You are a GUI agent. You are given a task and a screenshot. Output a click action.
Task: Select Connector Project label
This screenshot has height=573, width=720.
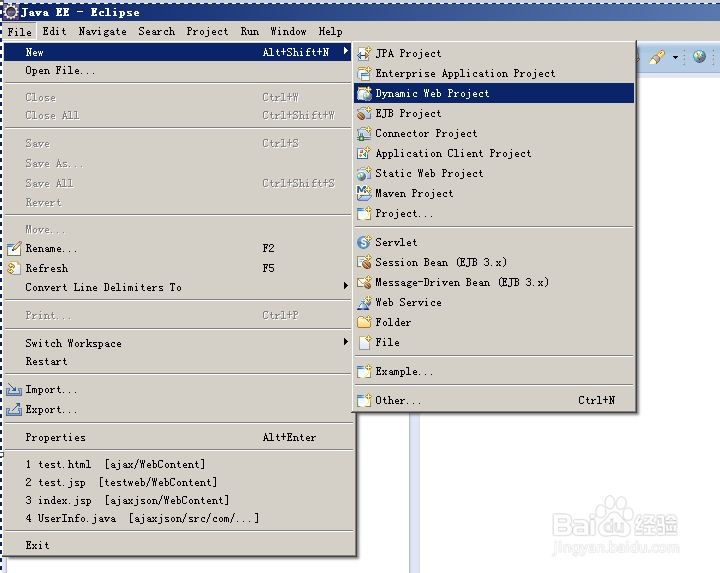point(426,134)
